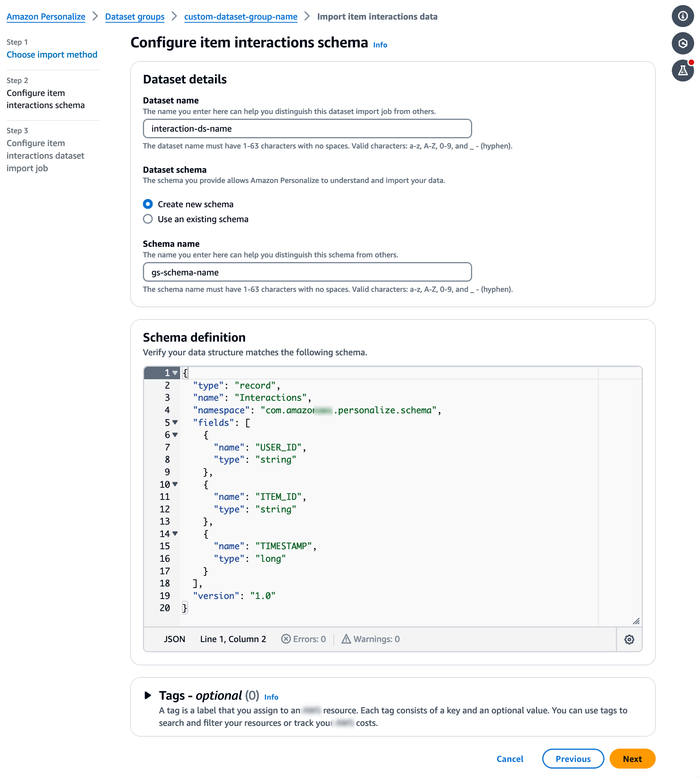
Task: Collapse the fields array on line 5
Action: [175, 423]
